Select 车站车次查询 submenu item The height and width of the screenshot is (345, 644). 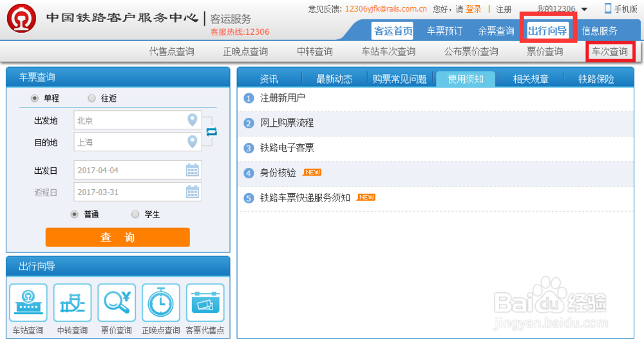[388, 51]
